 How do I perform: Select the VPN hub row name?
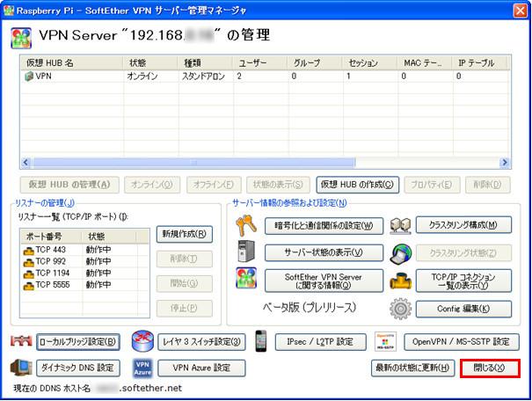[43, 76]
